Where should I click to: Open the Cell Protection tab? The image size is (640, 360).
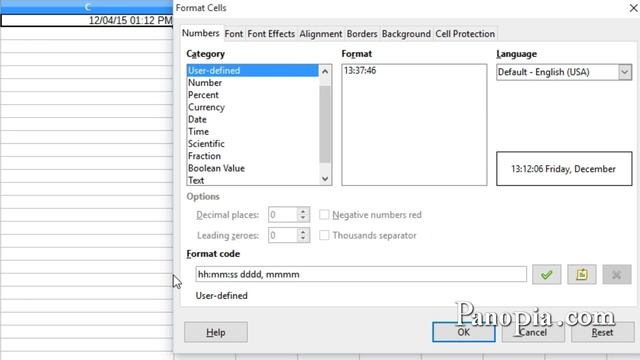465,34
